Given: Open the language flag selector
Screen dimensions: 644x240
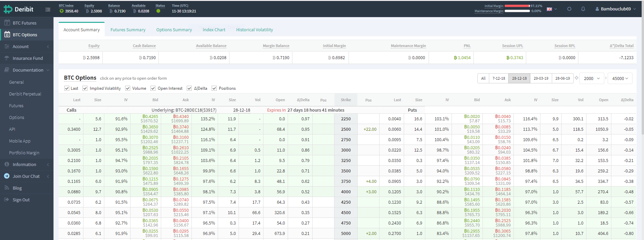Looking at the screenshot, I should [551, 9].
